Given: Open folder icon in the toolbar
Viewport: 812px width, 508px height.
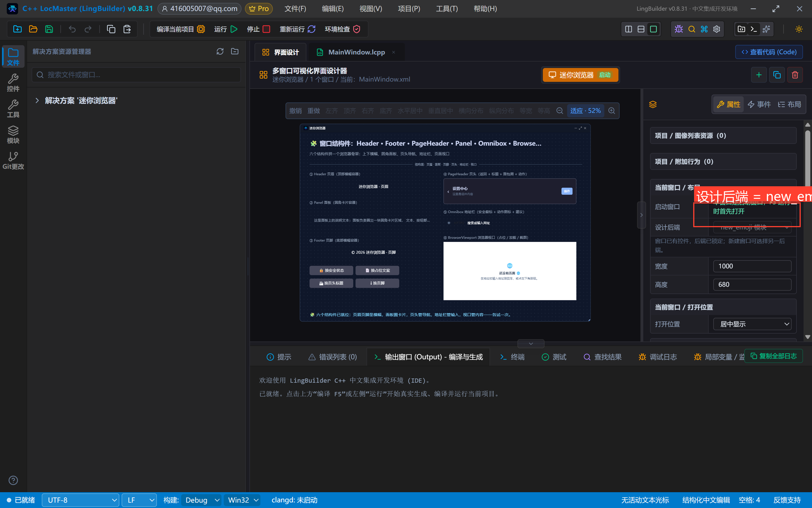Looking at the screenshot, I should pyautogui.click(x=33, y=29).
